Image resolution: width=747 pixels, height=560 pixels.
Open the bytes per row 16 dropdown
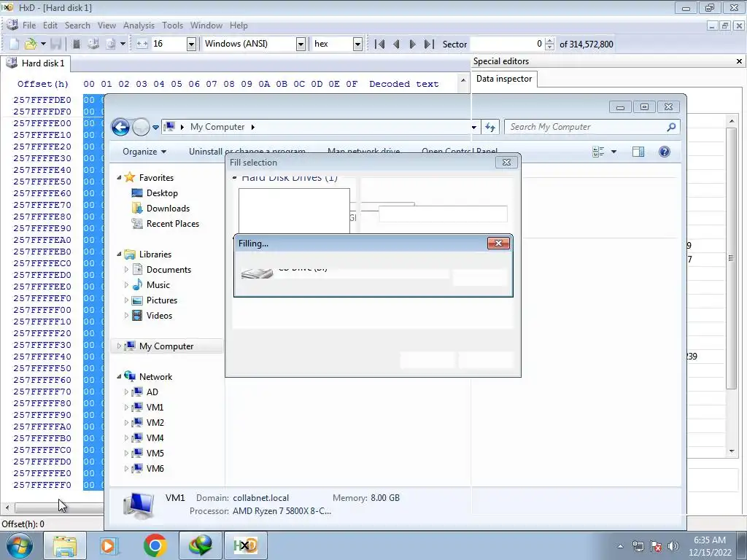[191, 44]
